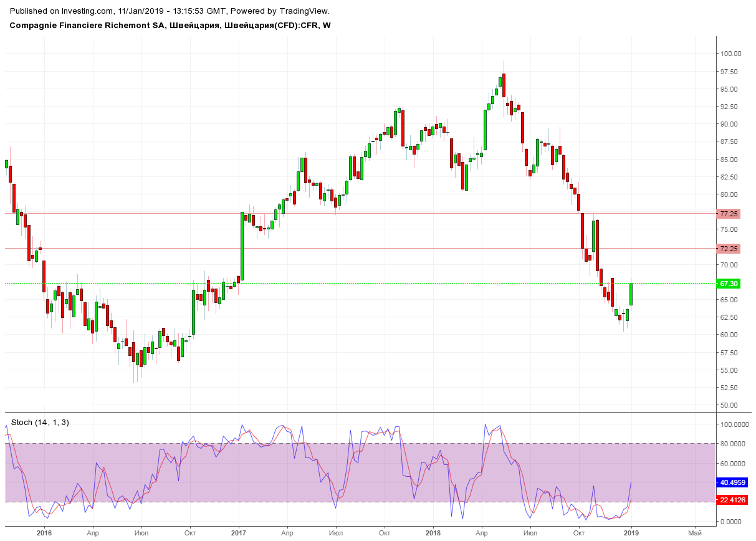Screen dimensions: 756x541
Task: Click the blue 40.4959 stochastic value label
Action: (732, 482)
